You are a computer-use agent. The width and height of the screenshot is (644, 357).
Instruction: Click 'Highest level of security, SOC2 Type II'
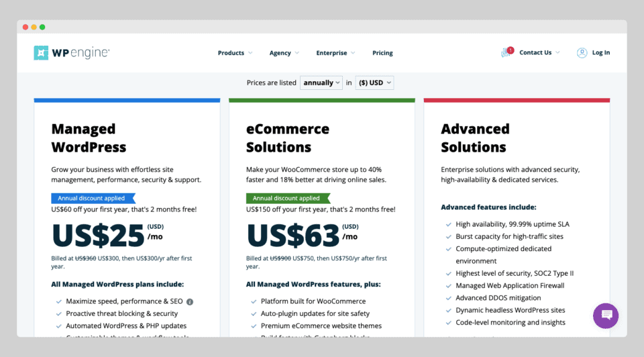coord(515,273)
